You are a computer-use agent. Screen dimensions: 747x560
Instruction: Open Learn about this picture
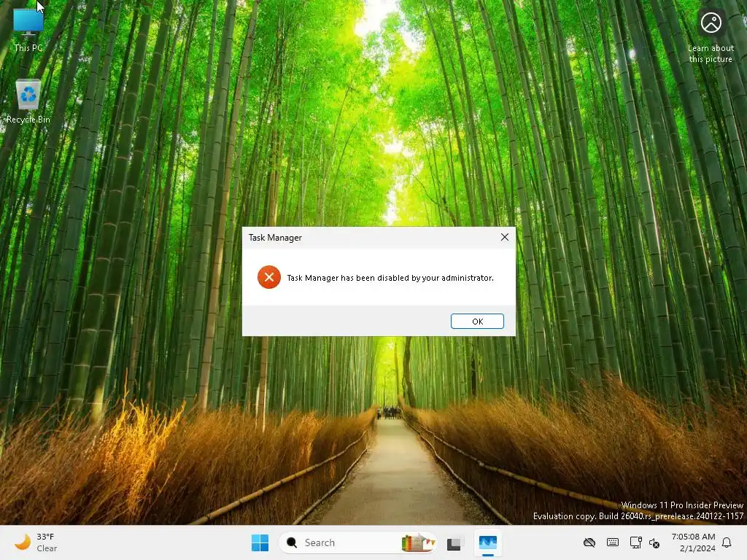click(711, 36)
